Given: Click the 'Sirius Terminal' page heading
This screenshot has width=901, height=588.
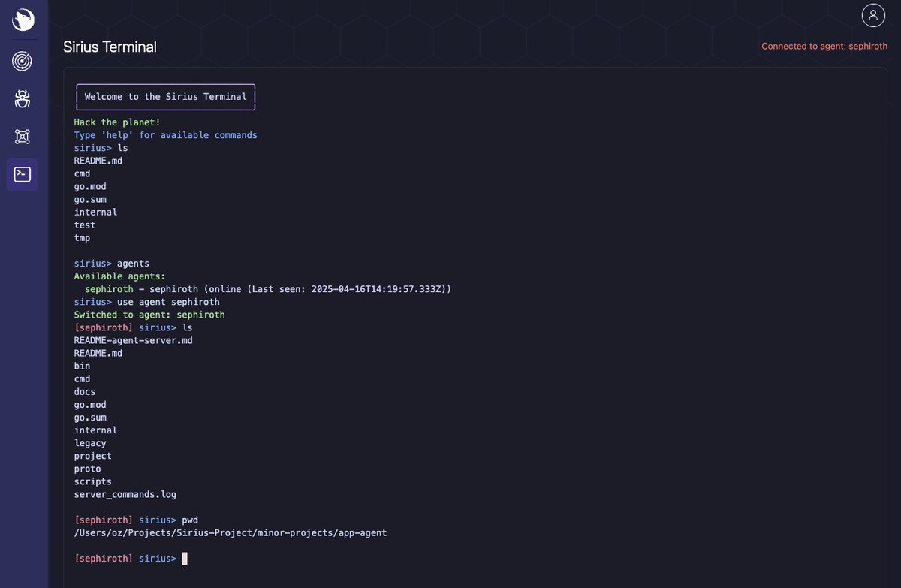Looking at the screenshot, I should [110, 47].
